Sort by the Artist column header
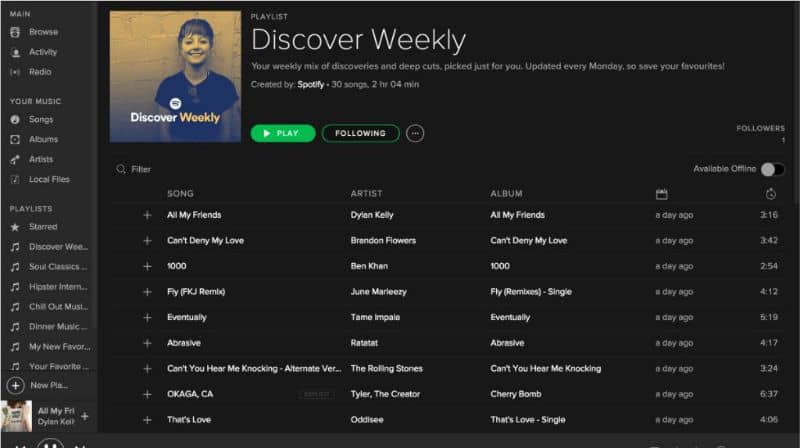The width and height of the screenshot is (800, 448). [x=366, y=193]
